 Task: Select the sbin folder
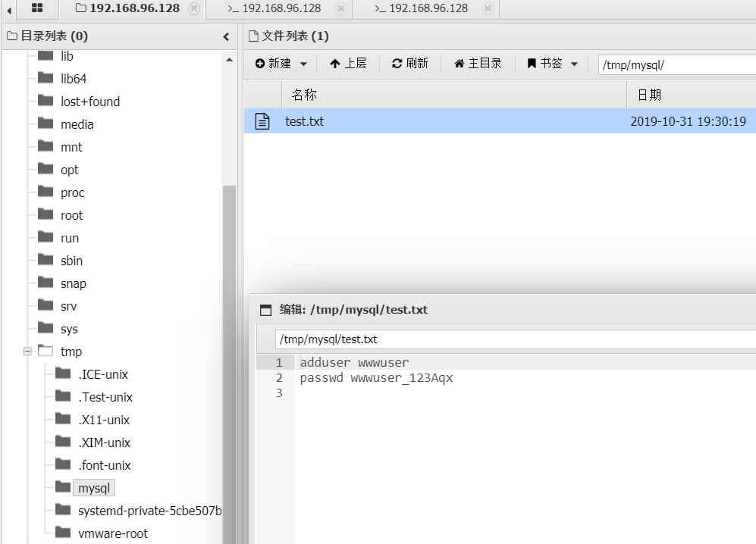pyautogui.click(x=72, y=261)
